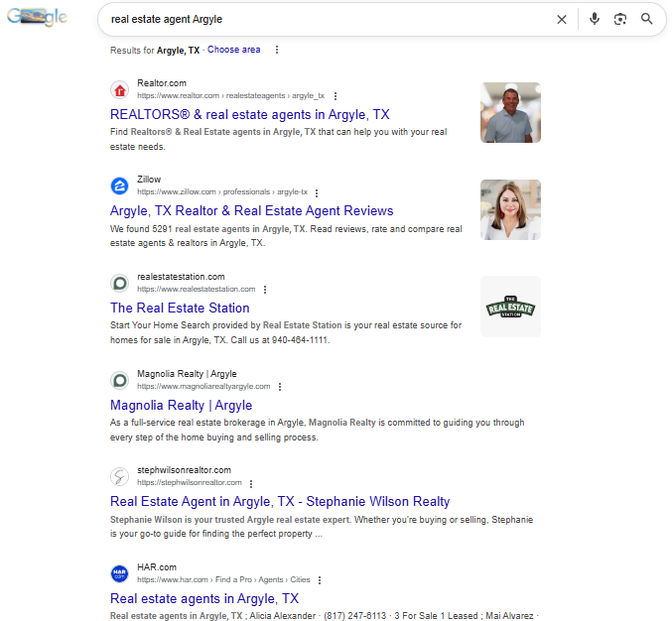672x621 pixels.
Task: Open more options beside HAR.com URL
Action: coord(320,580)
